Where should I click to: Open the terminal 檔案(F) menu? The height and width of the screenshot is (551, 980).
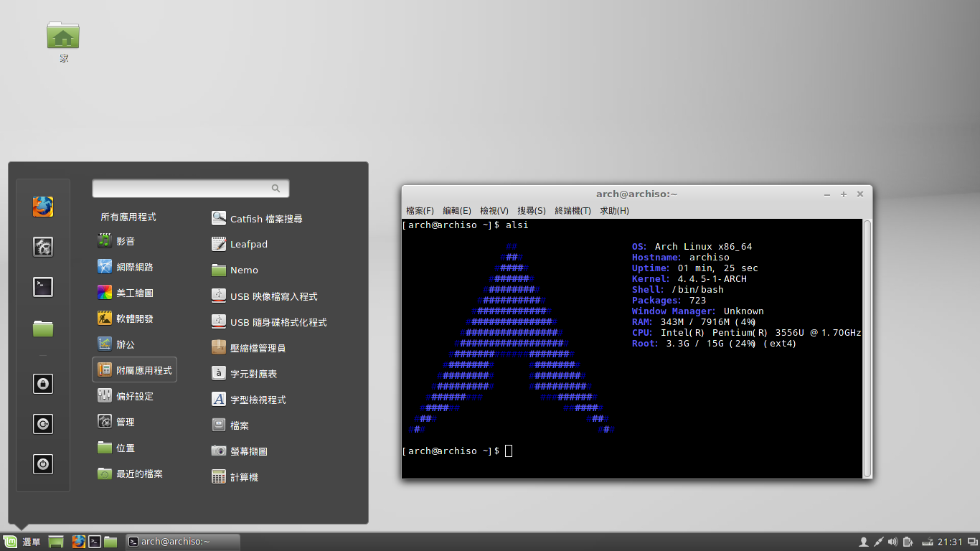point(420,210)
